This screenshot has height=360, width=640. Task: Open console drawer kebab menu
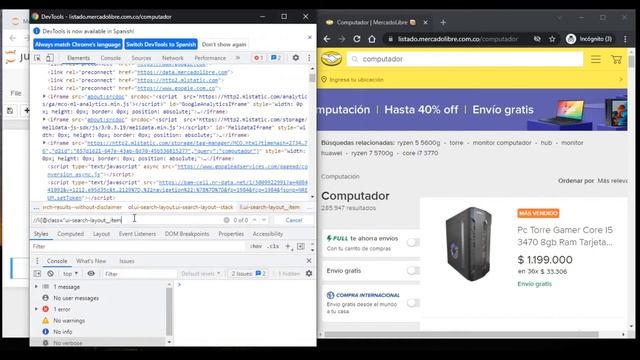pos(37,261)
